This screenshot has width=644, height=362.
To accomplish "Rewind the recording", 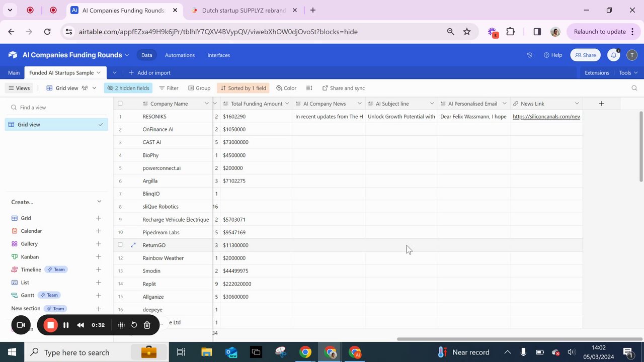I will [x=80, y=325].
